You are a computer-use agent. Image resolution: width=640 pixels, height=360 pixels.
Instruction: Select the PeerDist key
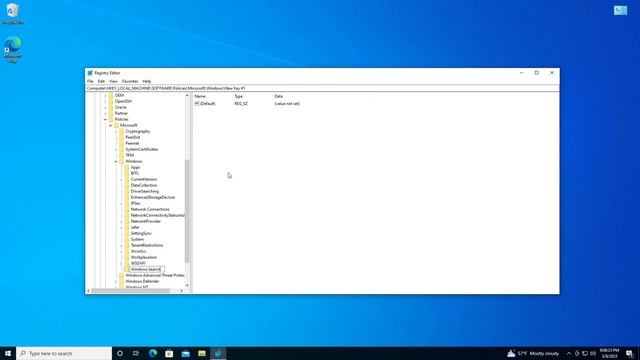[133, 137]
